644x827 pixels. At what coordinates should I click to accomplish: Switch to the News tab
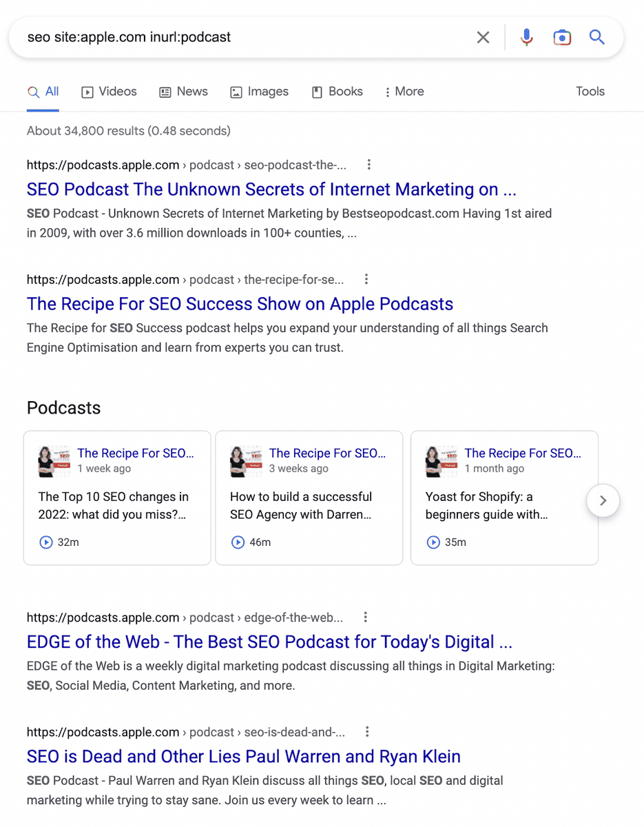pyautogui.click(x=183, y=92)
